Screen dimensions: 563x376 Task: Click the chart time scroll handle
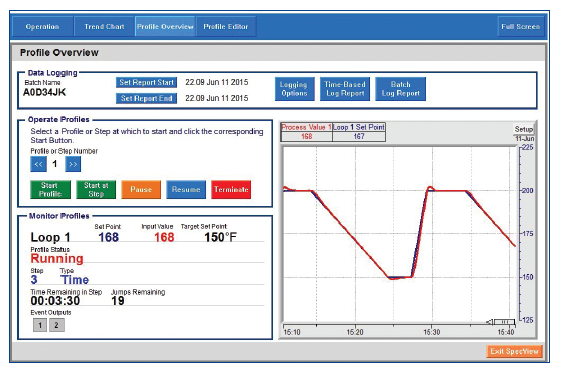(x=505, y=321)
